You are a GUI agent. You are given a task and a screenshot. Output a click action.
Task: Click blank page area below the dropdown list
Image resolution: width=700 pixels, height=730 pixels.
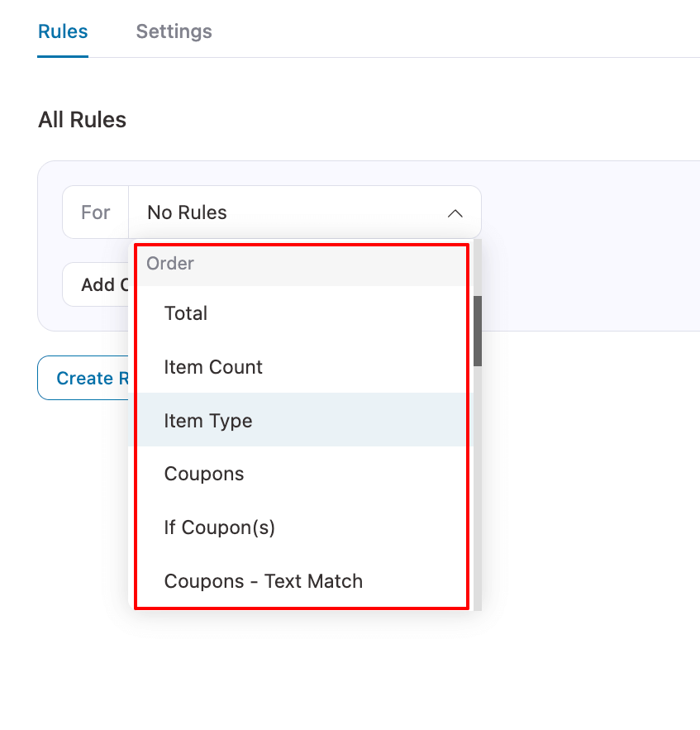(x=331, y=670)
